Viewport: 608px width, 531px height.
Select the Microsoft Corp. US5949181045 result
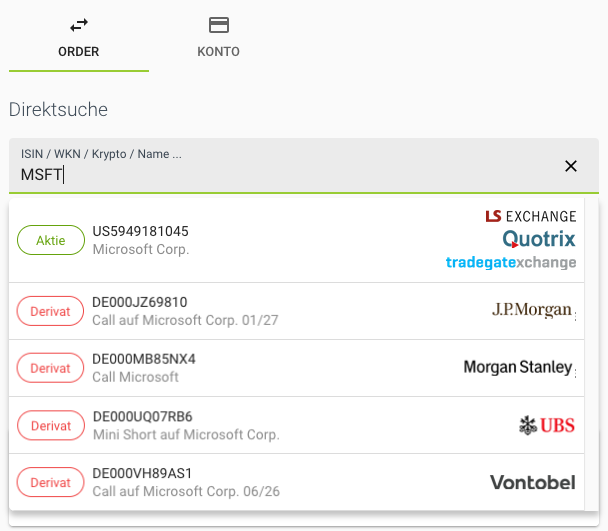point(250,240)
